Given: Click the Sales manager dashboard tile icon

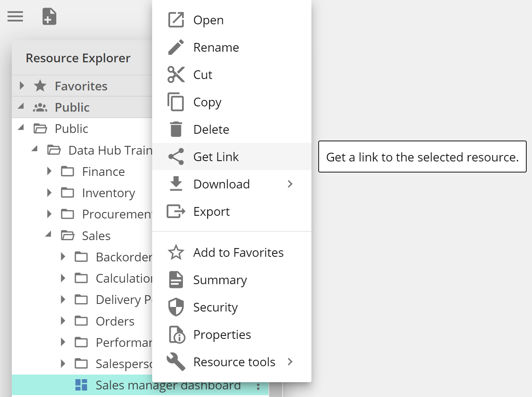Looking at the screenshot, I should click(x=81, y=385).
